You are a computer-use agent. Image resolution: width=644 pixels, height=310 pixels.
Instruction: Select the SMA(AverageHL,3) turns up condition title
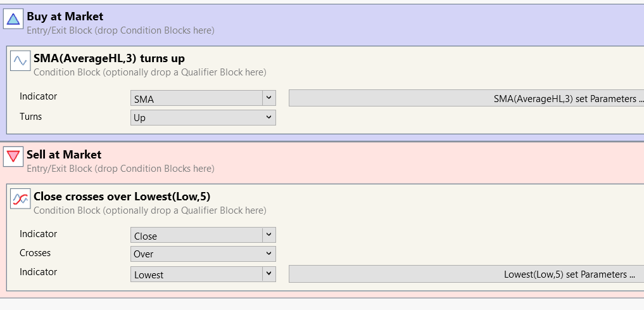pyautogui.click(x=109, y=58)
